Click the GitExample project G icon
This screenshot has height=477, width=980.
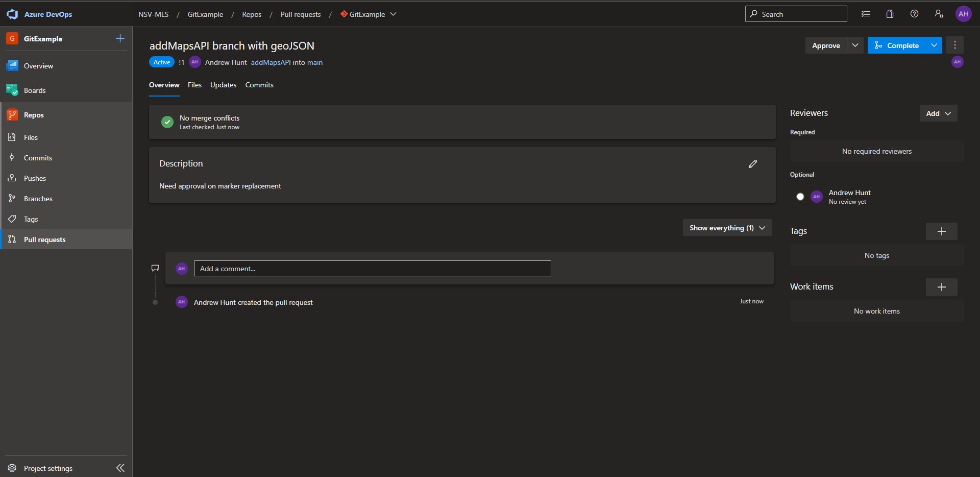click(12, 38)
